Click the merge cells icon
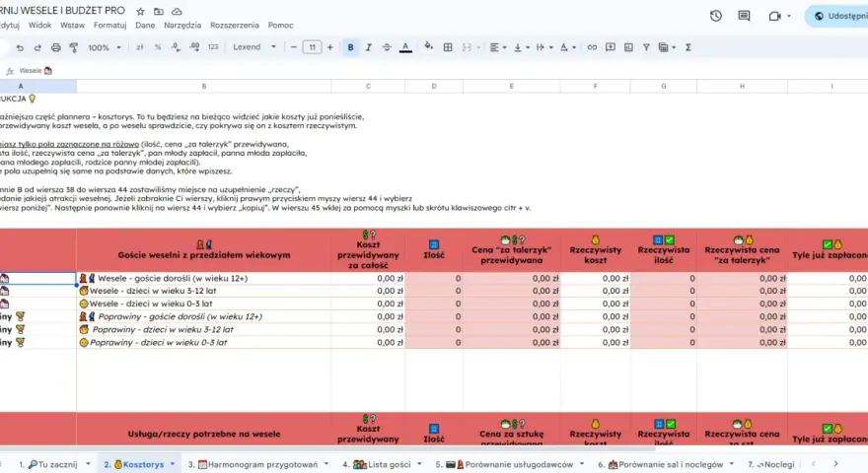Viewport: 868px width, 473px height. point(467,47)
